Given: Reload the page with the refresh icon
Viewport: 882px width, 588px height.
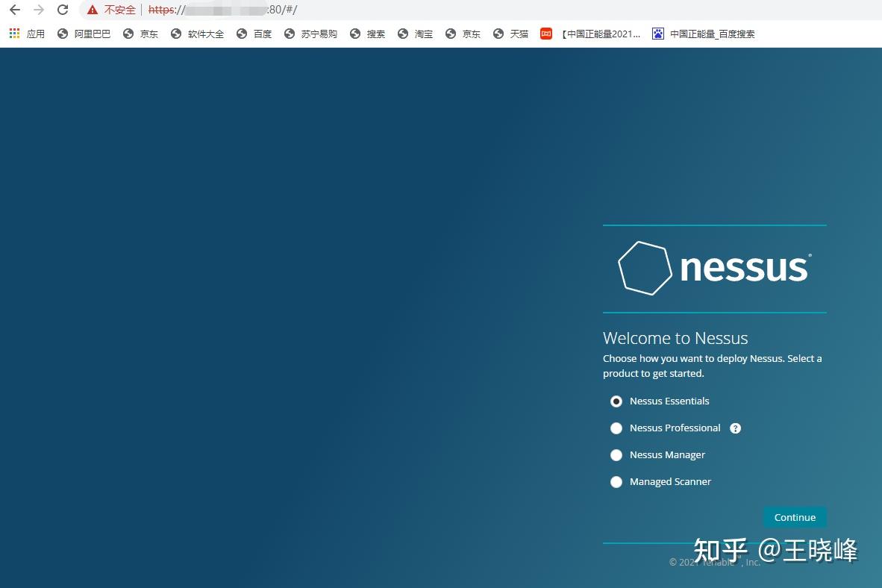Looking at the screenshot, I should (63, 10).
